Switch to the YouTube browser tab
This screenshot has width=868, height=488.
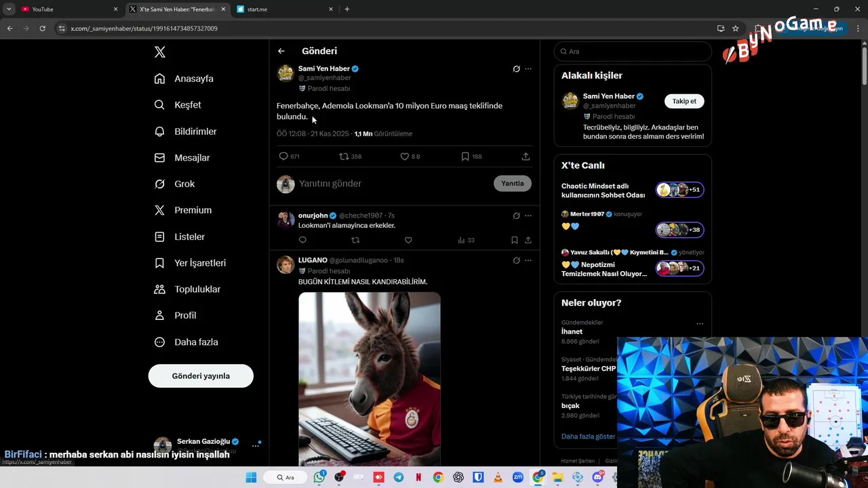pyautogui.click(x=68, y=9)
